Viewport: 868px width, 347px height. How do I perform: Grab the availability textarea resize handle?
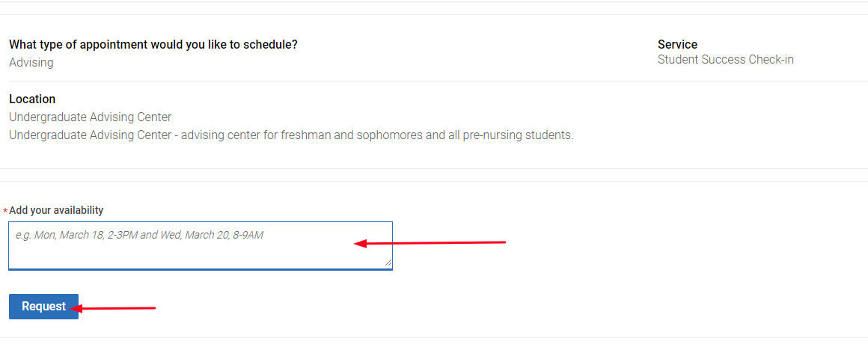pos(388,262)
